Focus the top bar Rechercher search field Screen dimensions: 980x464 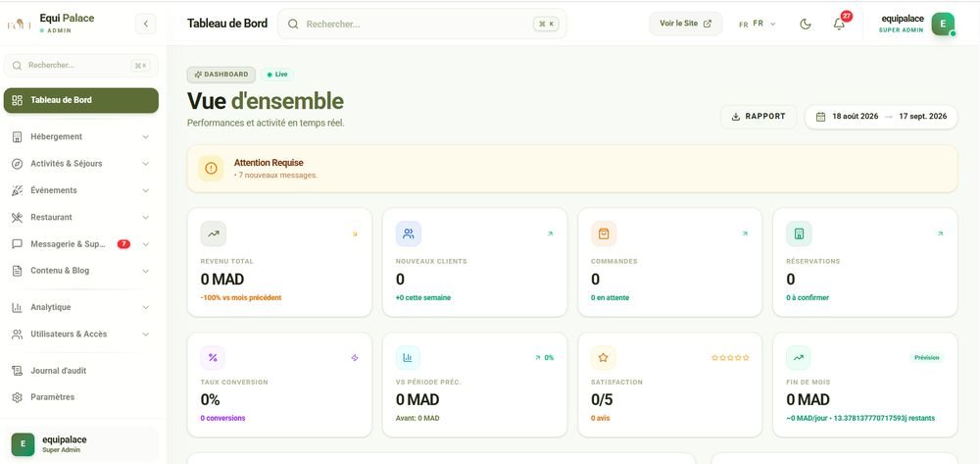[422, 24]
